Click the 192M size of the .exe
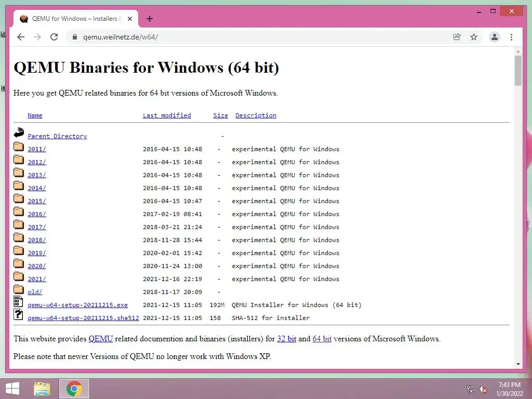This screenshot has height=399, width=532. click(x=217, y=304)
